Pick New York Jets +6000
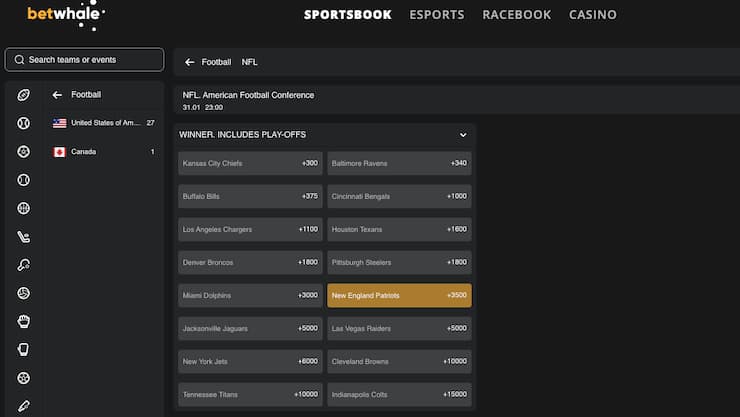This screenshot has height=417, width=740. click(x=250, y=361)
